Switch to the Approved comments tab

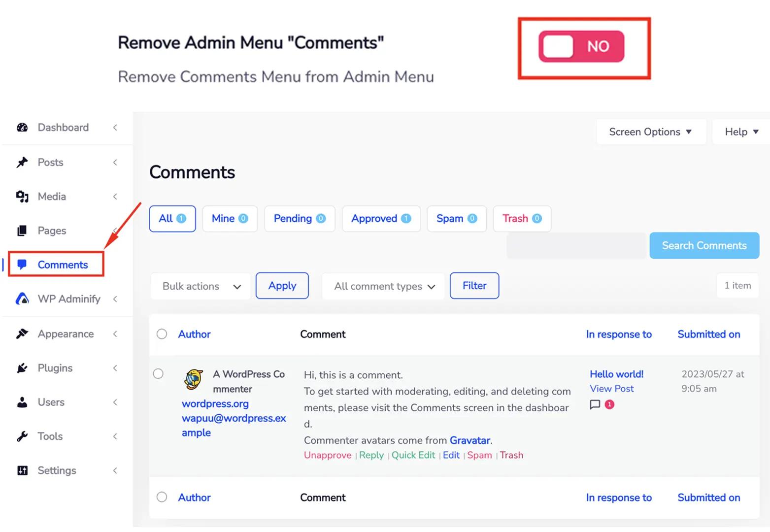[x=381, y=219]
